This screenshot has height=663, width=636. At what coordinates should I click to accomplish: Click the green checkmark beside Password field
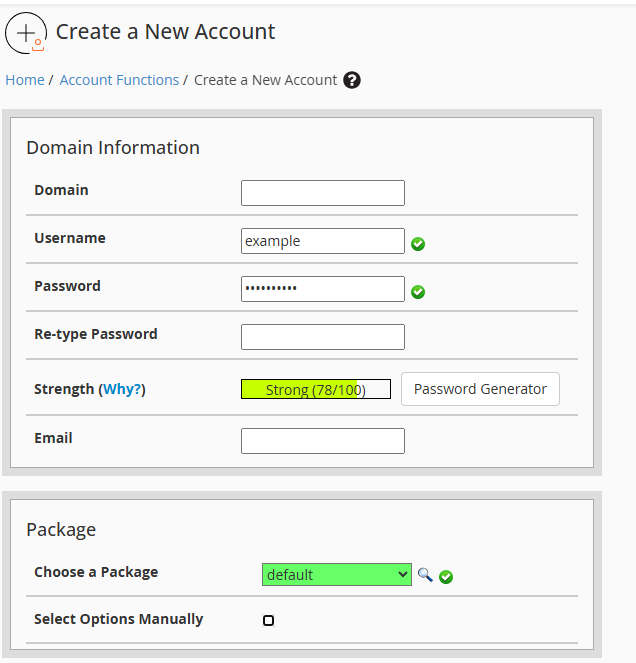[x=418, y=292]
